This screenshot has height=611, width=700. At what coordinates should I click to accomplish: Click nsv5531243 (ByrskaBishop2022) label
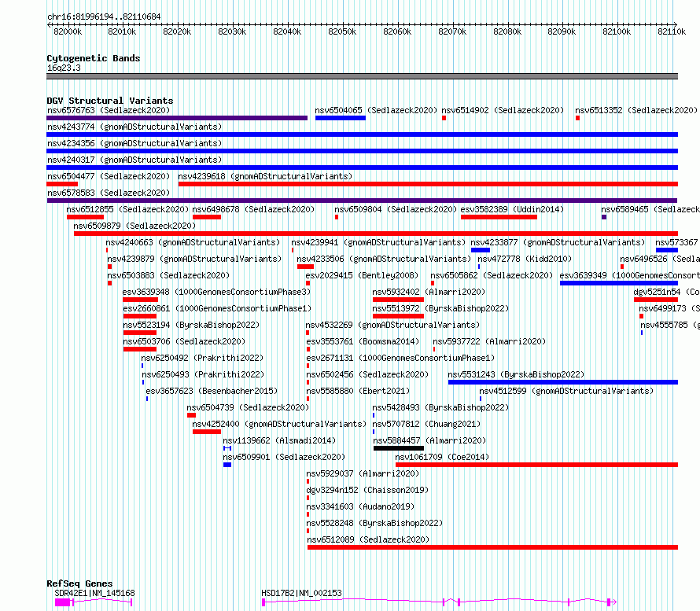click(x=516, y=374)
